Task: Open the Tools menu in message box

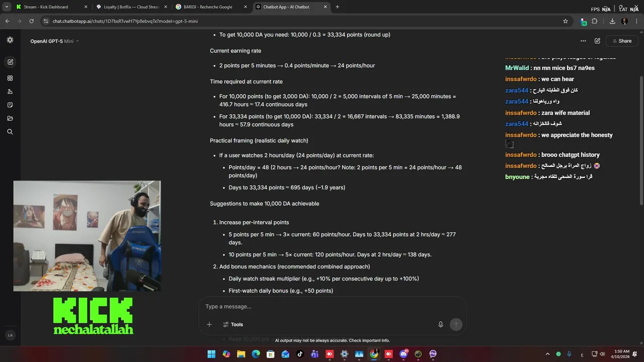Action: coord(233,324)
